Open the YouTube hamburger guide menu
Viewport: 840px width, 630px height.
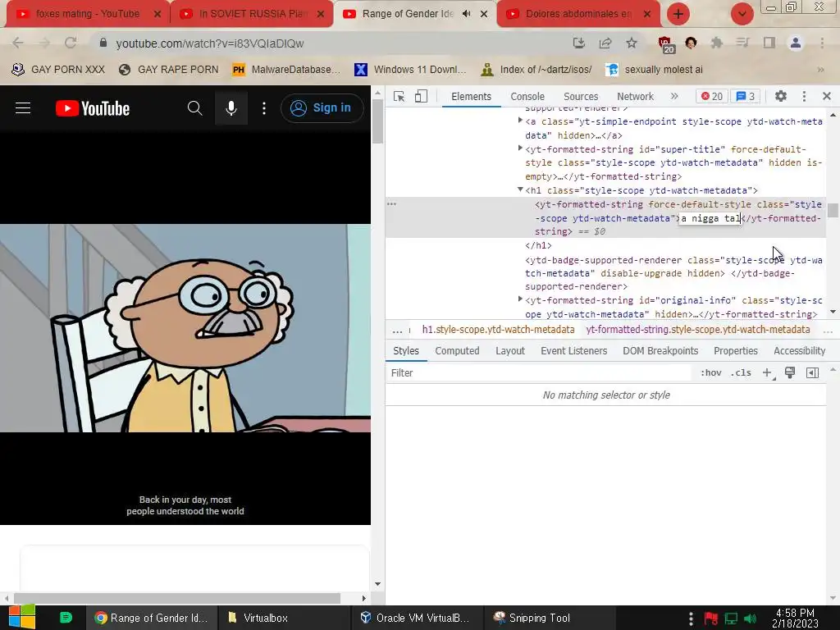(22, 108)
